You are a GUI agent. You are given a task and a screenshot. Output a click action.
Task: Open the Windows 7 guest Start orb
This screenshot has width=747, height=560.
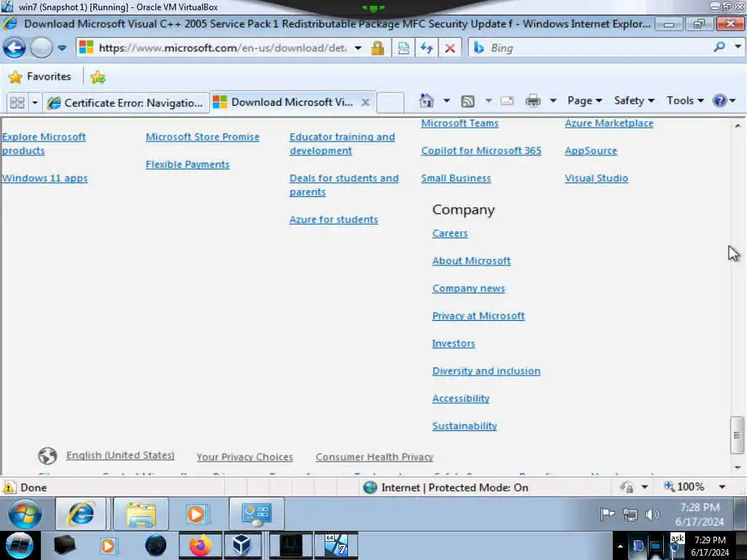pyautogui.click(x=25, y=514)
